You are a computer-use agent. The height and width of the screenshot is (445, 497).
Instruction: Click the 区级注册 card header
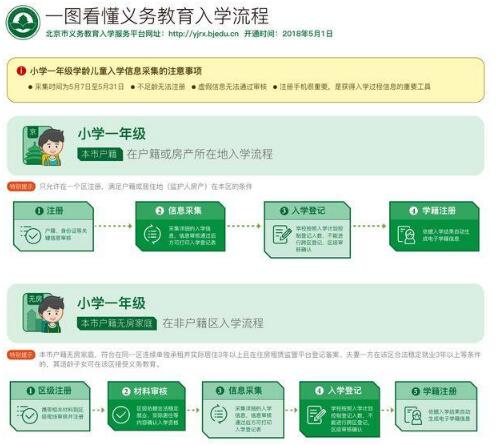[x=50, y=391]
